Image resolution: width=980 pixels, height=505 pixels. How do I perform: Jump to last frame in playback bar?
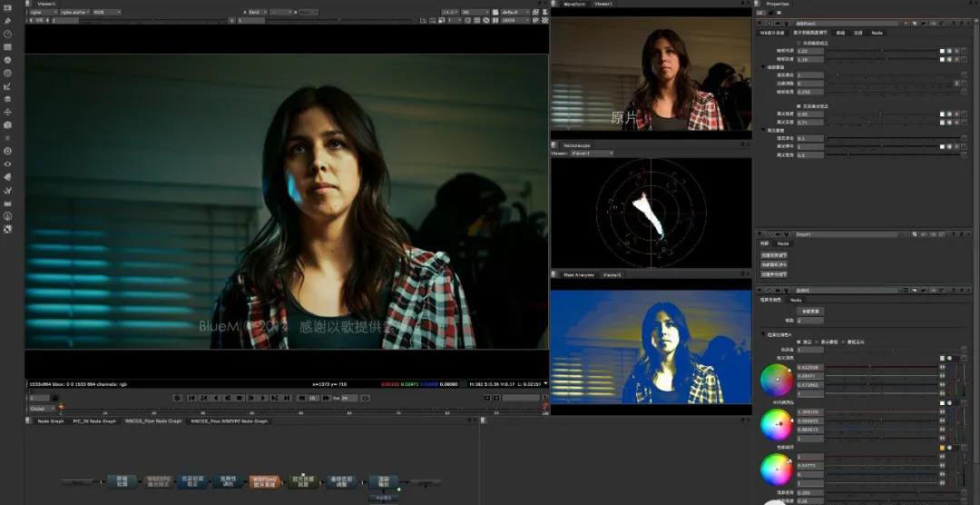point(287,398)
